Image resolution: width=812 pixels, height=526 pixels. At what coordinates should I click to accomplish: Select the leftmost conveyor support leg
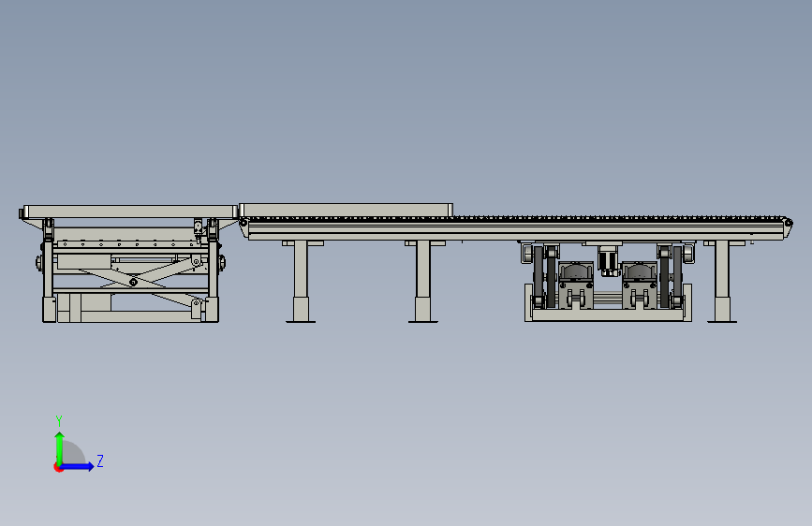[x=301, y=281]
